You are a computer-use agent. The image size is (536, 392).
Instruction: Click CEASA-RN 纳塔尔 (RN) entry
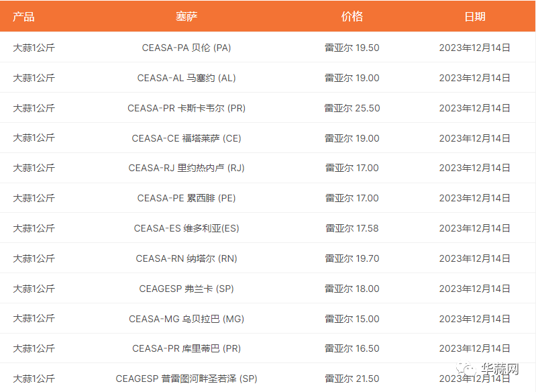tap(186, 258)
